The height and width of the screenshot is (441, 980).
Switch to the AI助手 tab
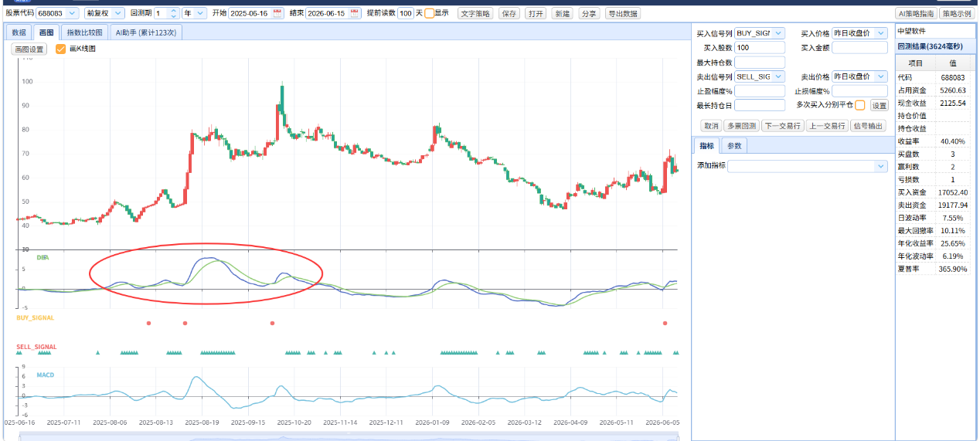click(146, 32)
